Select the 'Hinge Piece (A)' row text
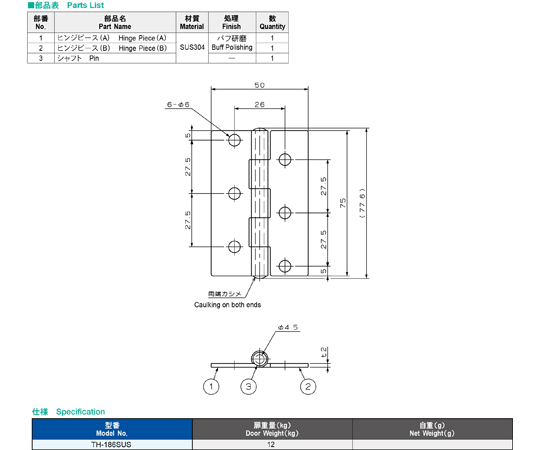This screenshot has width=540, height=450. point(142,38)
